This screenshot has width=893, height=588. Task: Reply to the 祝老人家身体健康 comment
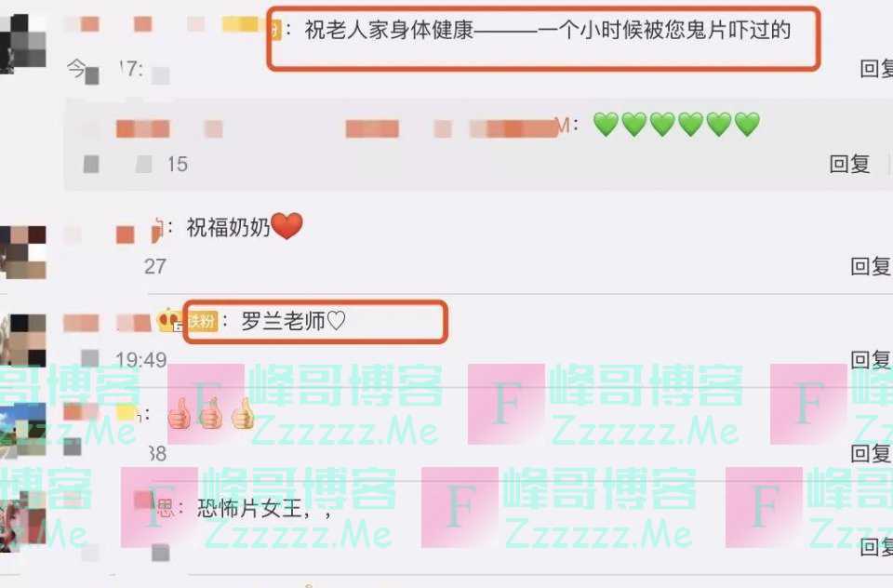click(x=876, y=69)
